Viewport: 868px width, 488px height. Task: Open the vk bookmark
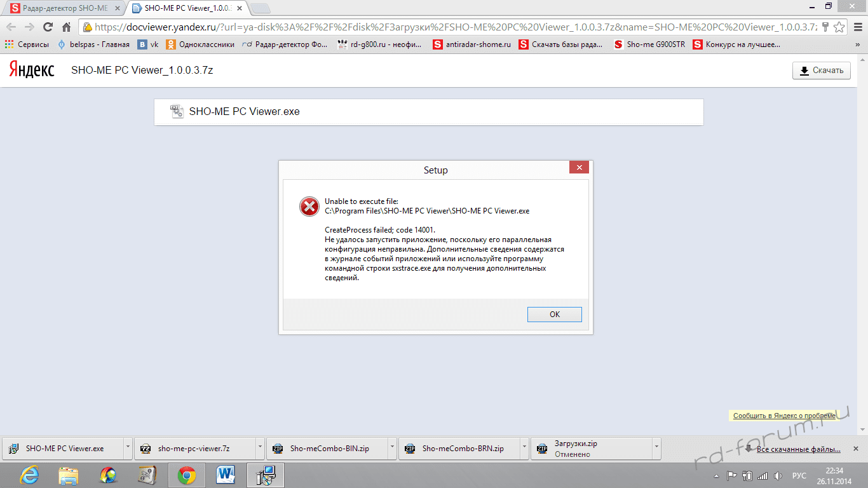pyautogui.click(x=148, y=44)
